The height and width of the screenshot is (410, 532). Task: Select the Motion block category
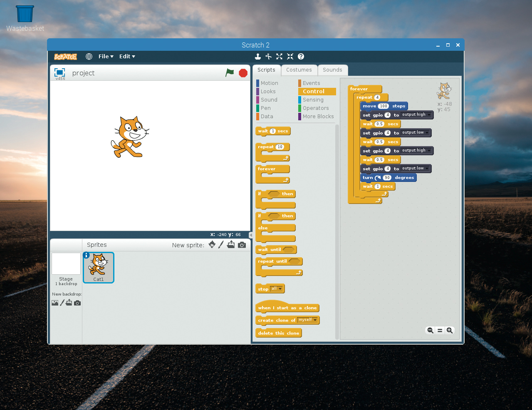pyautogui.click(x=269, y=83)
